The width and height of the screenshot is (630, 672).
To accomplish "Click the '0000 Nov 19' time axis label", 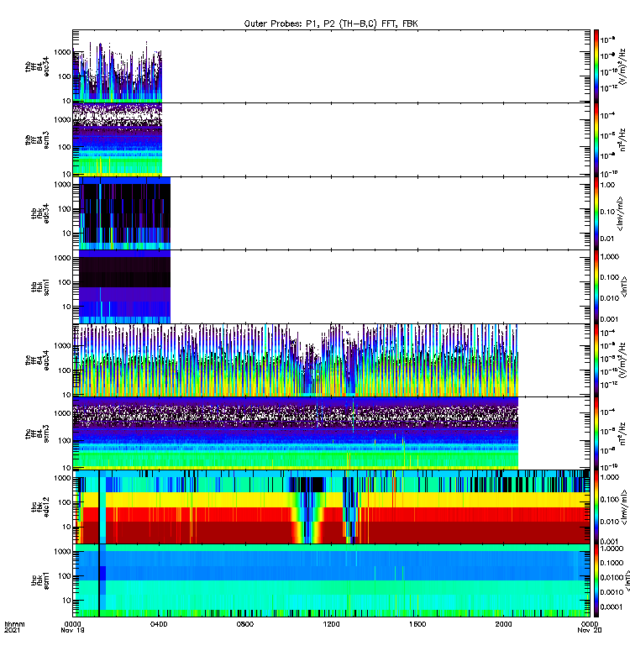I will pyautogui.click(x=72, y=627).
